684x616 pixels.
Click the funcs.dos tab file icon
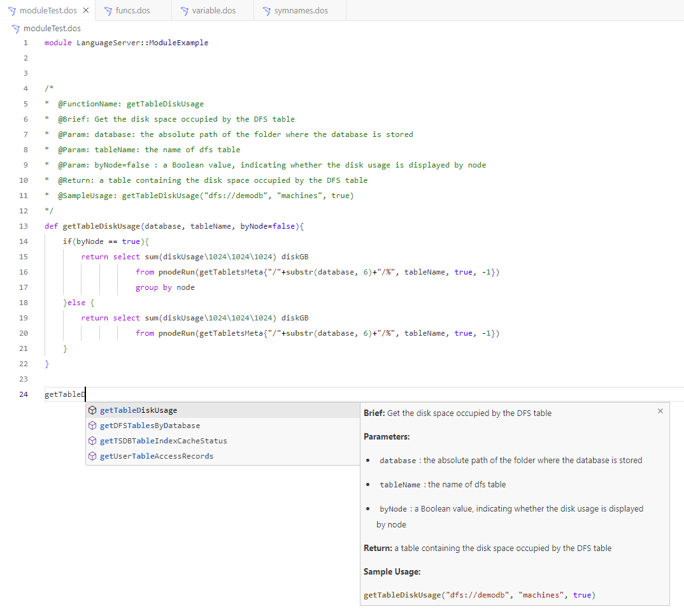pyautogui.click(x=107, y=11)
